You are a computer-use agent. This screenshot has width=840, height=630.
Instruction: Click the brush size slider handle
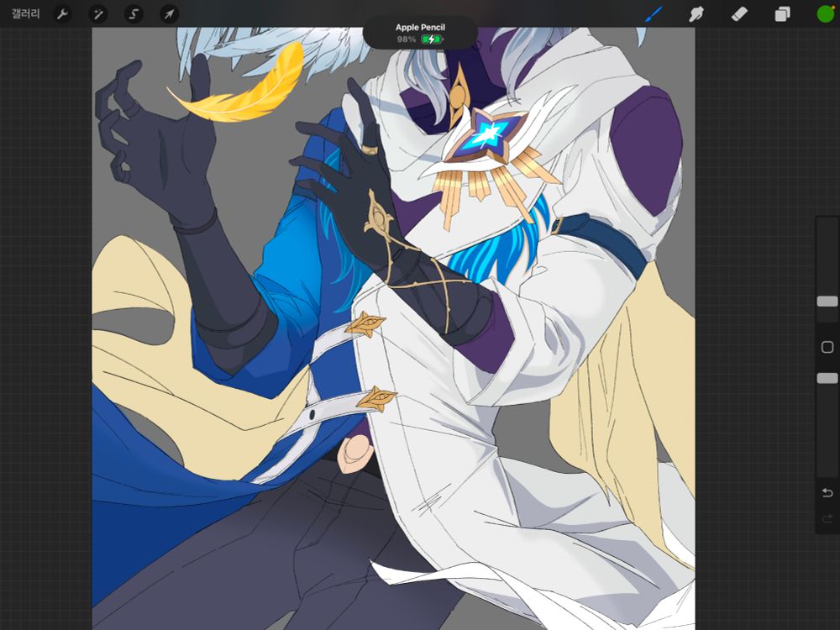point(827,301)
